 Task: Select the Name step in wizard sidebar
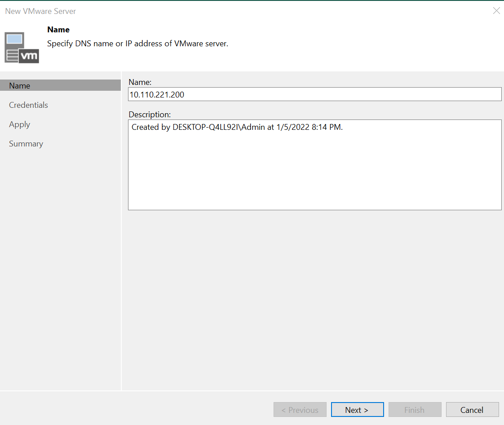[x=20, y=86]
